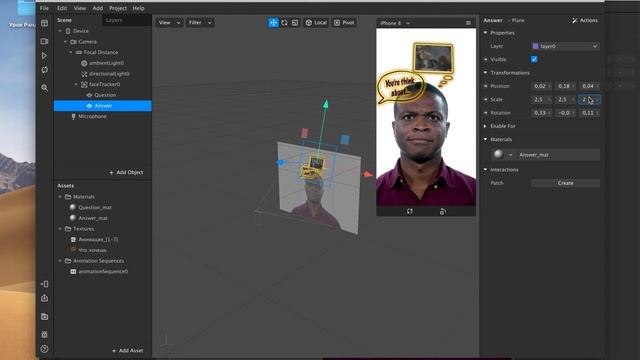Select the move manipulator tool
The image size is (640, 360).
point(273,22)
